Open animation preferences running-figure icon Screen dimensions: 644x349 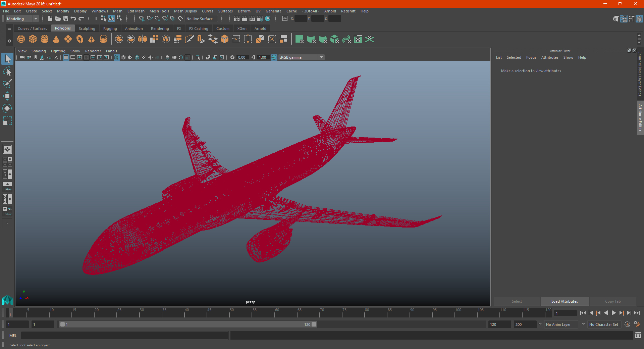637,325
